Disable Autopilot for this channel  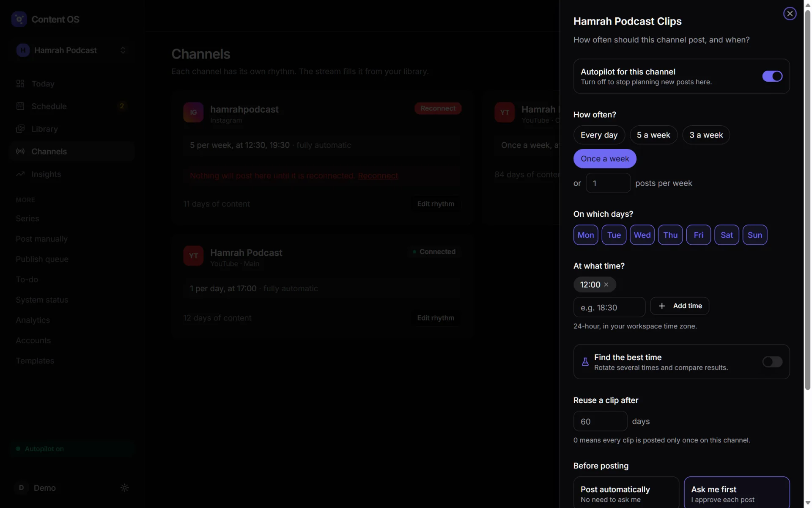click(772, 76)
